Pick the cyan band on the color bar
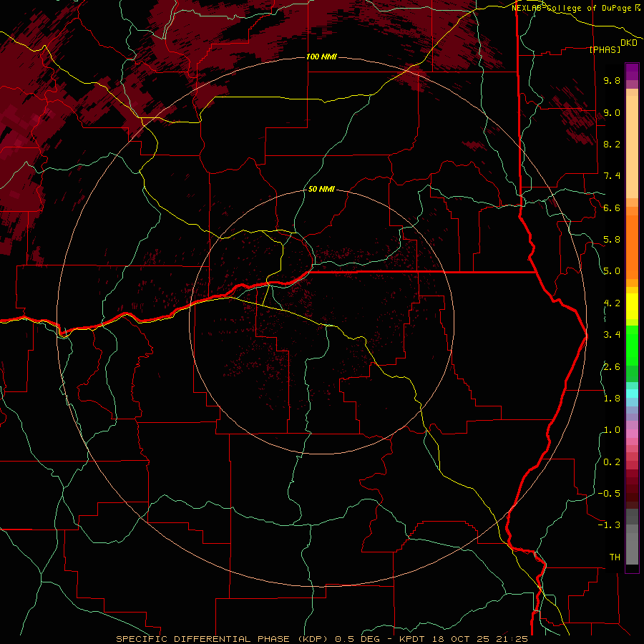 (632, 394)
